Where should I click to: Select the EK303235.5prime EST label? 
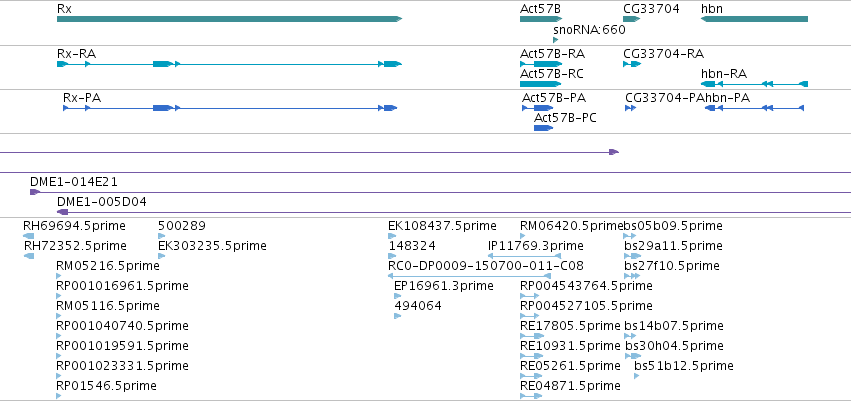pos(212,246)
